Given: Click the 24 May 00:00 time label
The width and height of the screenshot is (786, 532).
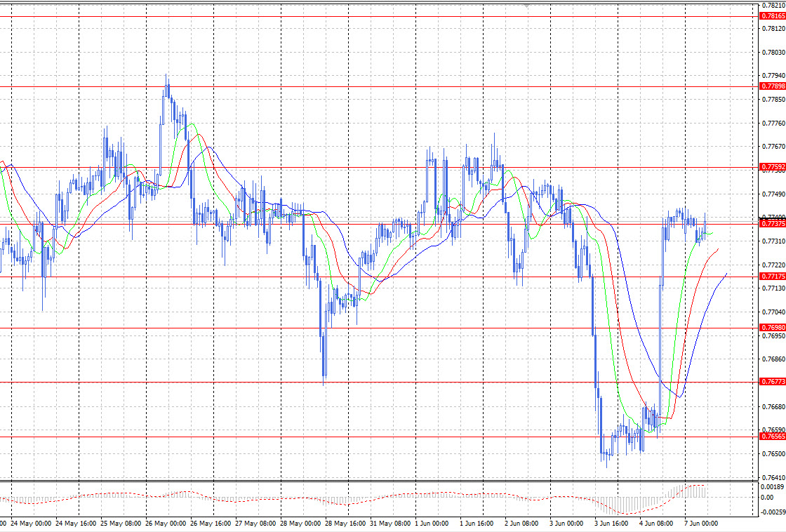Looking at the screenshot, I should 31,524.
